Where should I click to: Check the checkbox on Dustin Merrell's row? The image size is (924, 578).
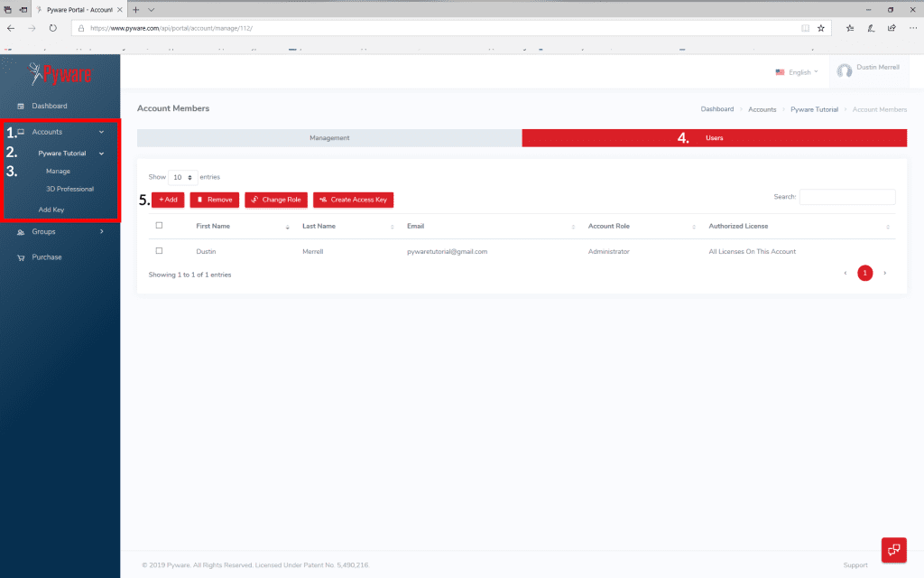pyautogui.click(x=159, y=251)
